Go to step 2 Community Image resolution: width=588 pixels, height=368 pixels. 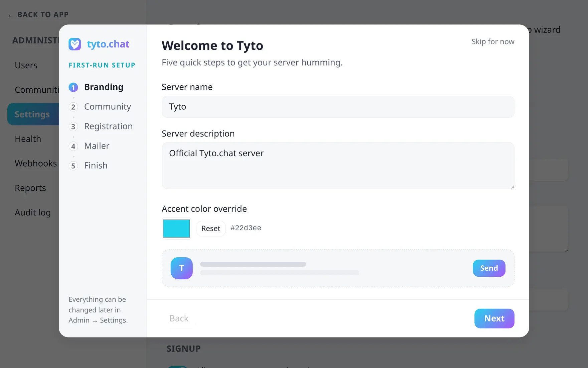point(100,107)
